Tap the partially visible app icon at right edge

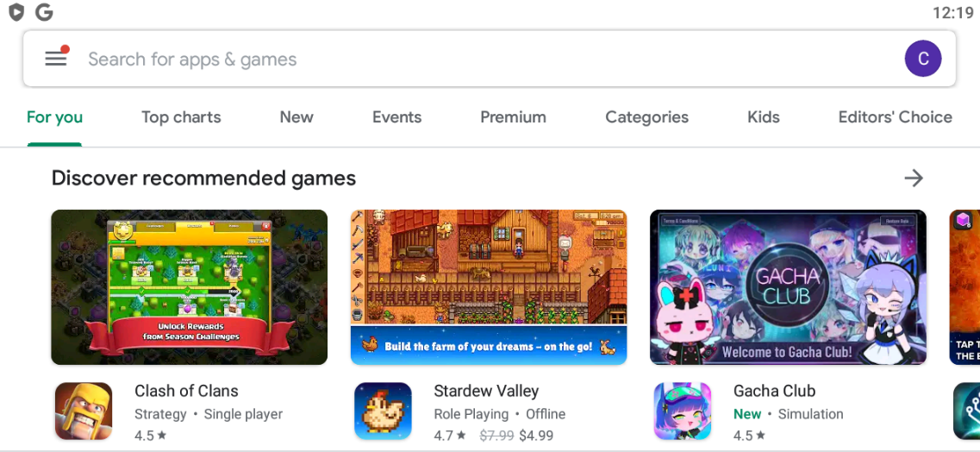click(966, 411)
